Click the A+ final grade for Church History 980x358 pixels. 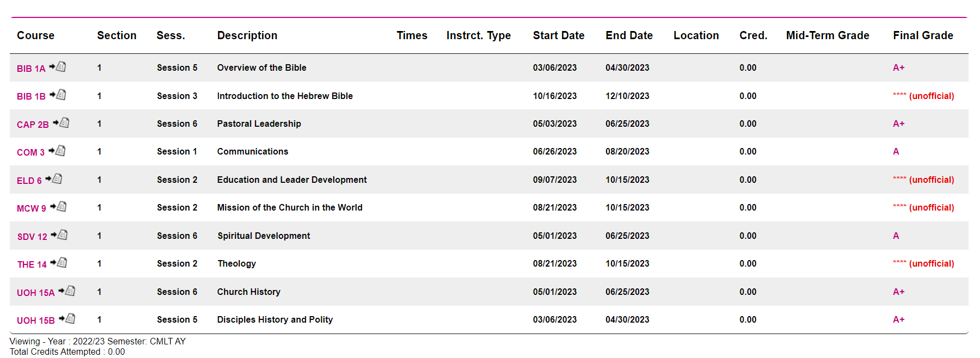898,292
